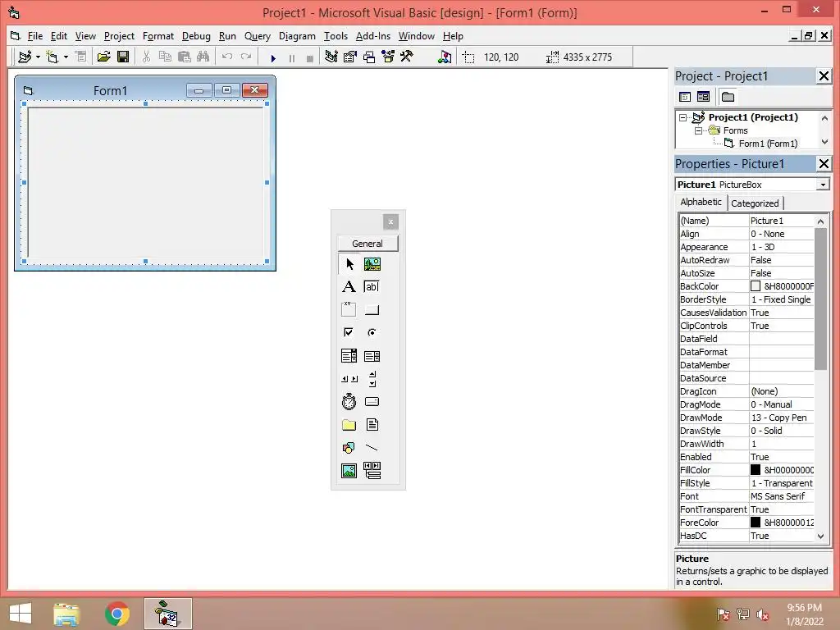Image resolution: width=840 pixels, height=630 pixels.
Task: Open the Object Browser from toolbar
Action: 388,57
